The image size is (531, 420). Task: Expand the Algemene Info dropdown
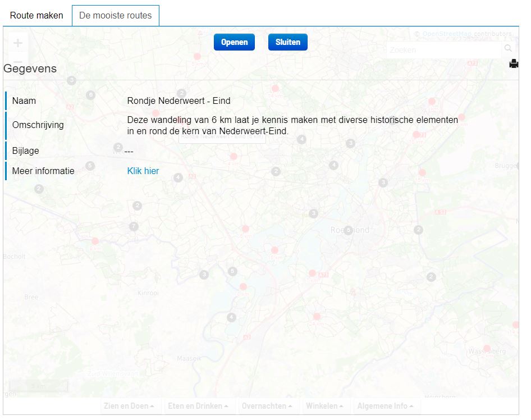coord(385,406)
